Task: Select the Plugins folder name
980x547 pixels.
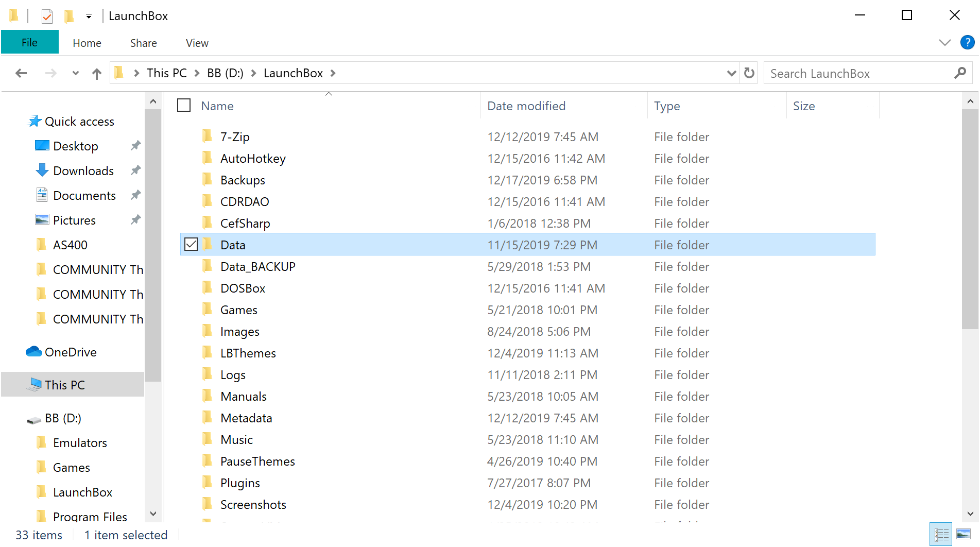Action: point(240,483)
